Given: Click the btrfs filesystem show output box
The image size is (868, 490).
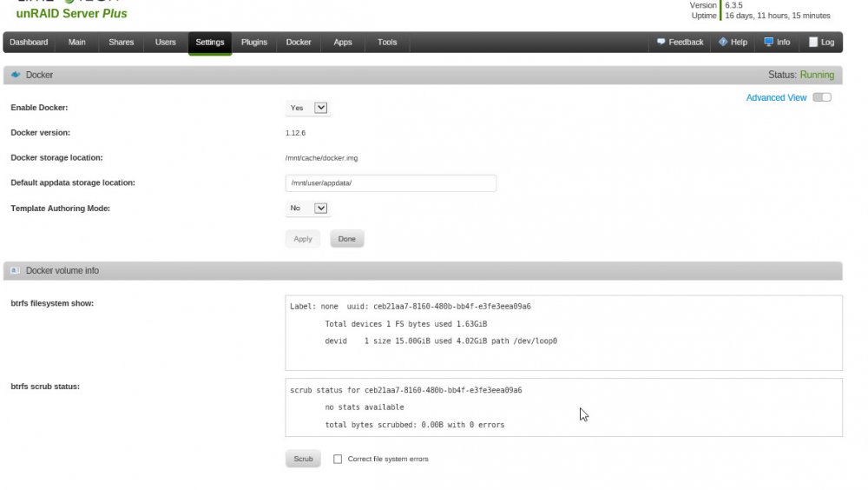Looking at the screenshot, I should (x=563, y=333).
